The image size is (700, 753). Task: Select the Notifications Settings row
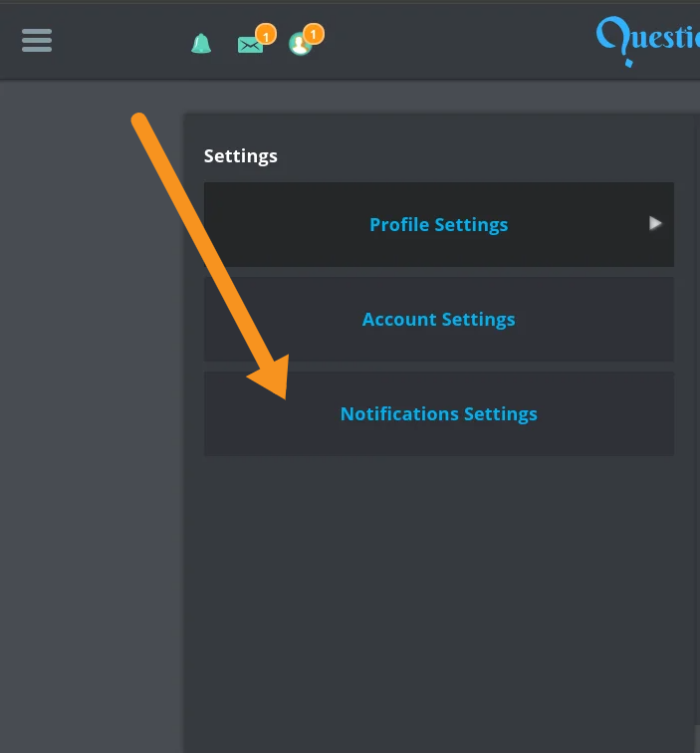439,413
